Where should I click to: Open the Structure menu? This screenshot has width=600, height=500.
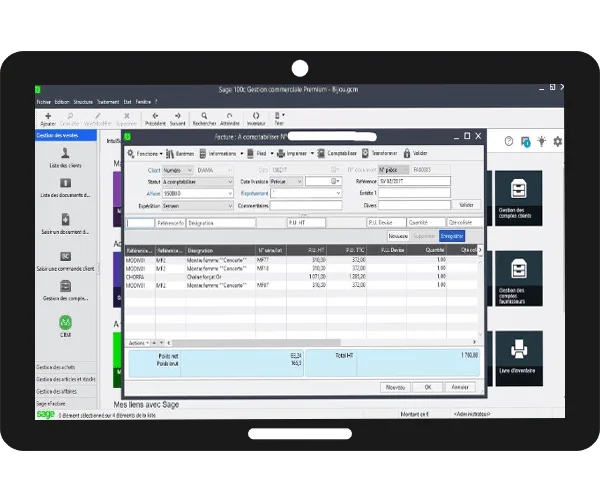[83, 102]
